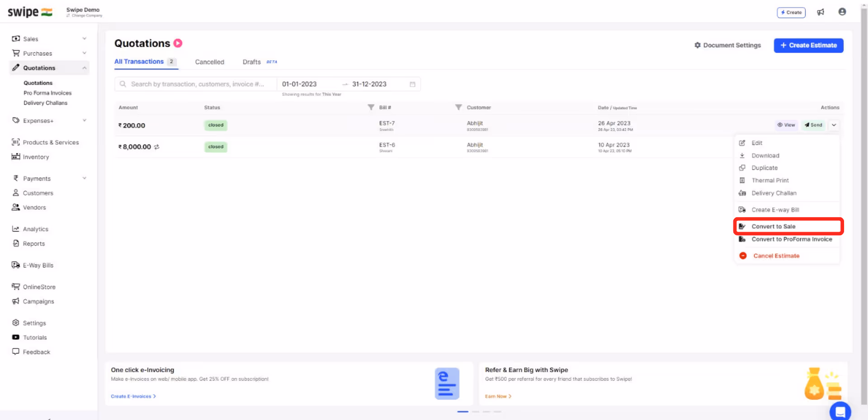The image size is (868, 420).
Task: Click the search magnifier icon
Action: tap(123, 84)
